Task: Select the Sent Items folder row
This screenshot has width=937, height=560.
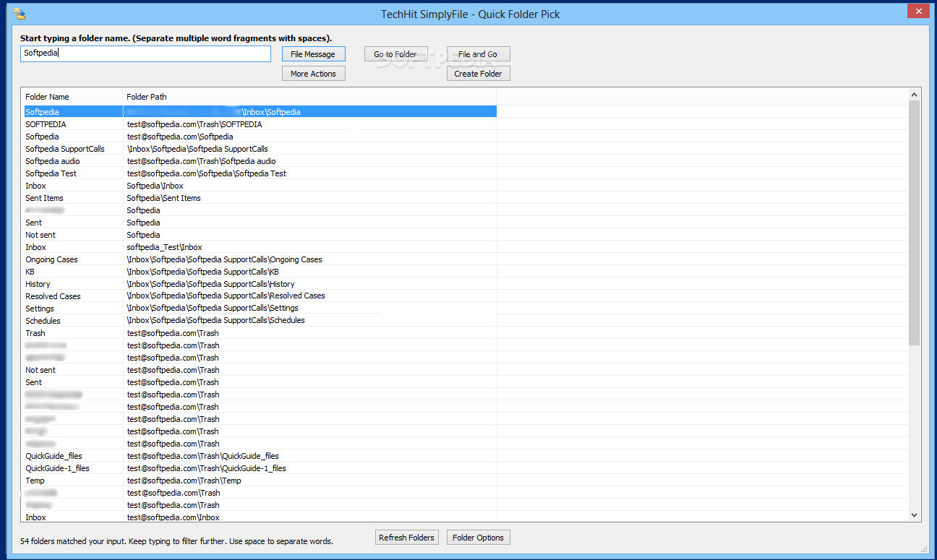Action: [x=260, y=198]
